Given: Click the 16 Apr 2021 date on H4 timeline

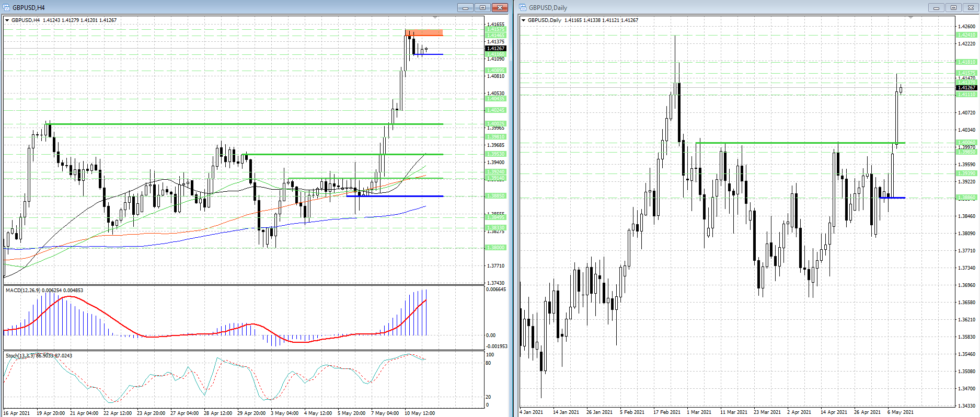Looking at the screenshot, I should coord(17,413).
